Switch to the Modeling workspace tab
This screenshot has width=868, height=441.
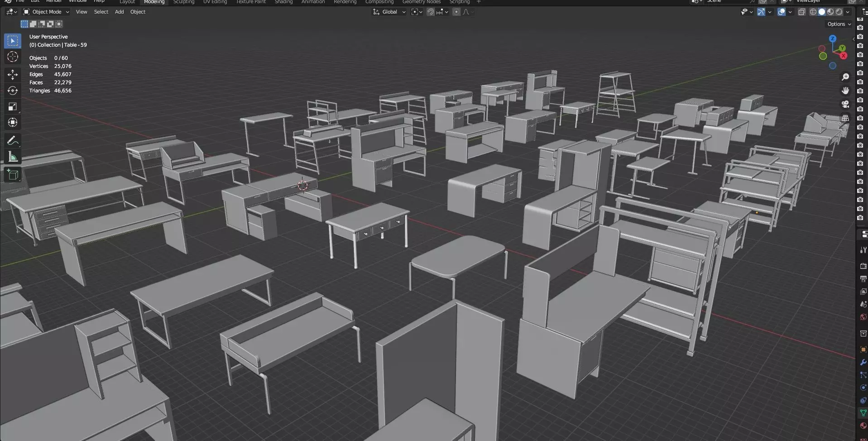154,2
